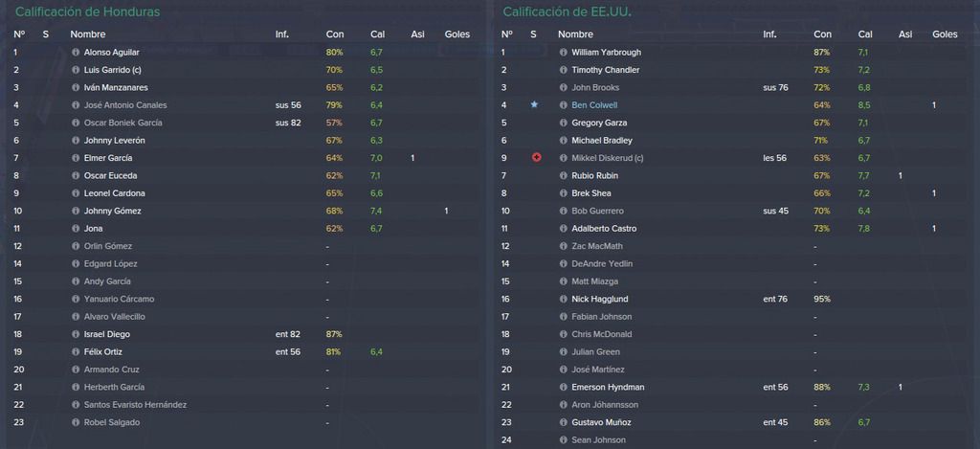This screenshot has height=449, width=980.
Task: Click the info icon beside William Yarbrough
Action: (563, 53)
